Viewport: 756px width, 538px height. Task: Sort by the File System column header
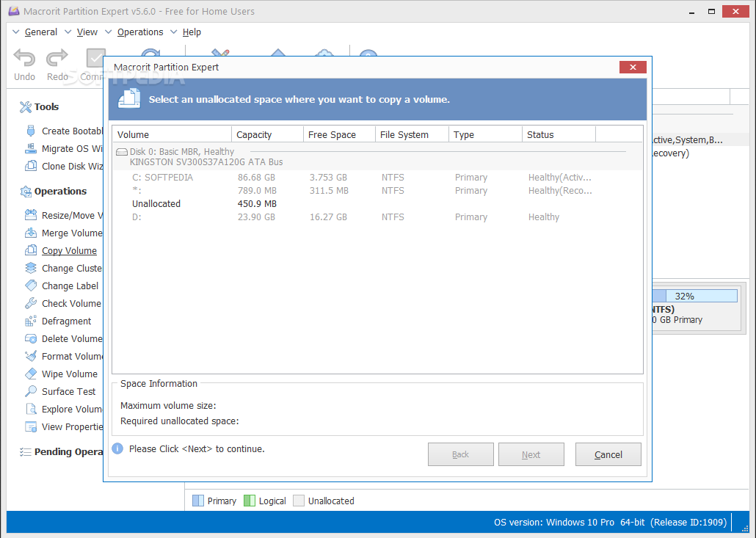(412, 134)
